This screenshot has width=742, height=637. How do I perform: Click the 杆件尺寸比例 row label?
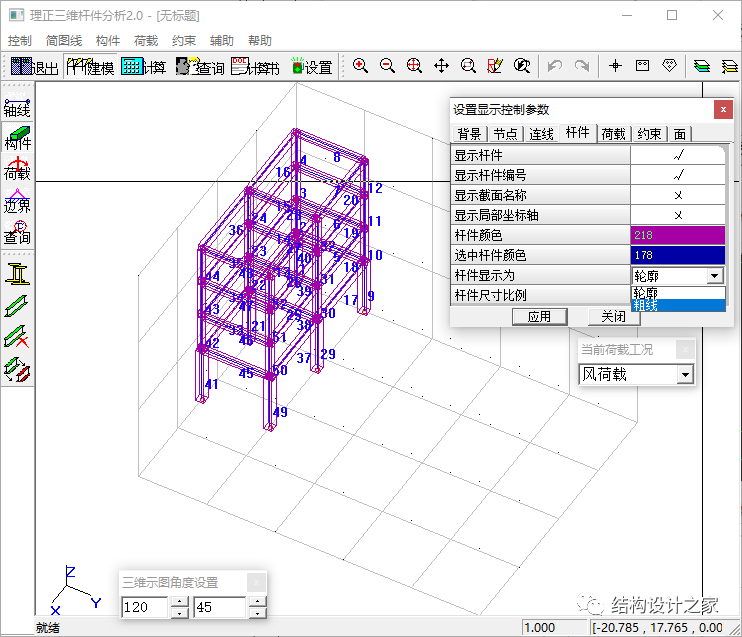point(540,295)
